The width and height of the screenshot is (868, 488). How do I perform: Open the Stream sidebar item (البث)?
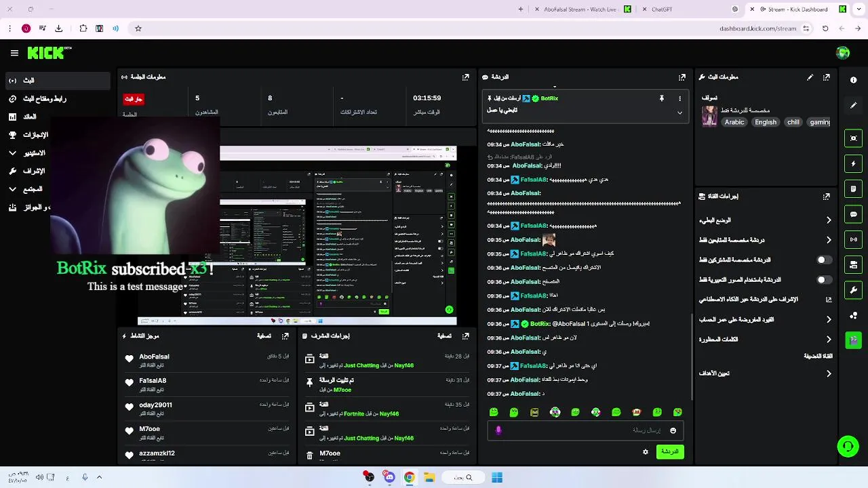57,80
